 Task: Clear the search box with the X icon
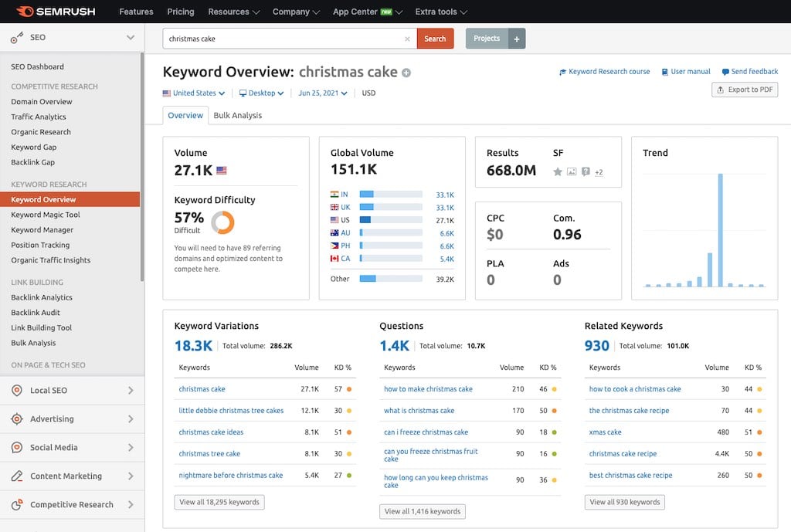pos(407,39)
